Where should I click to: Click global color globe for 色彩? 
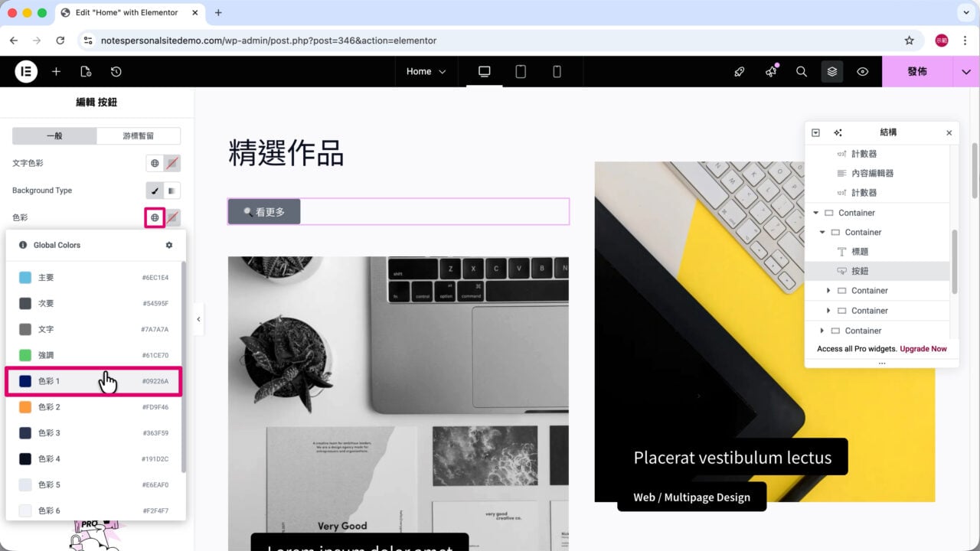(155, 218)
